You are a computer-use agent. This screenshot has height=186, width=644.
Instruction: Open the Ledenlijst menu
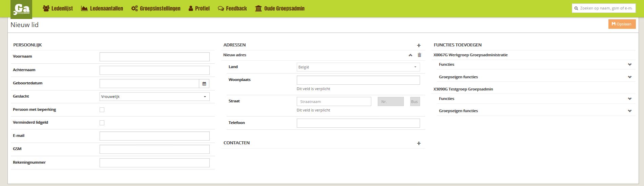tap(58, 8)
